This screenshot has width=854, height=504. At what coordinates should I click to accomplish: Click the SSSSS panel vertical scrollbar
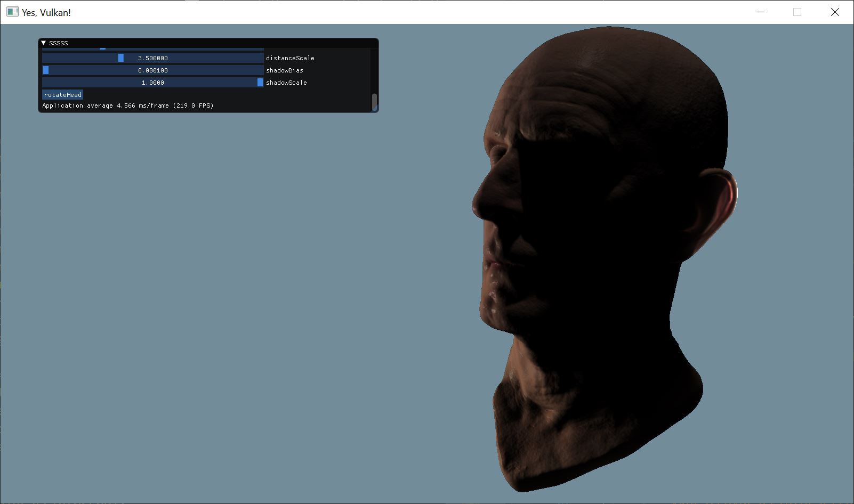[374, 101]
